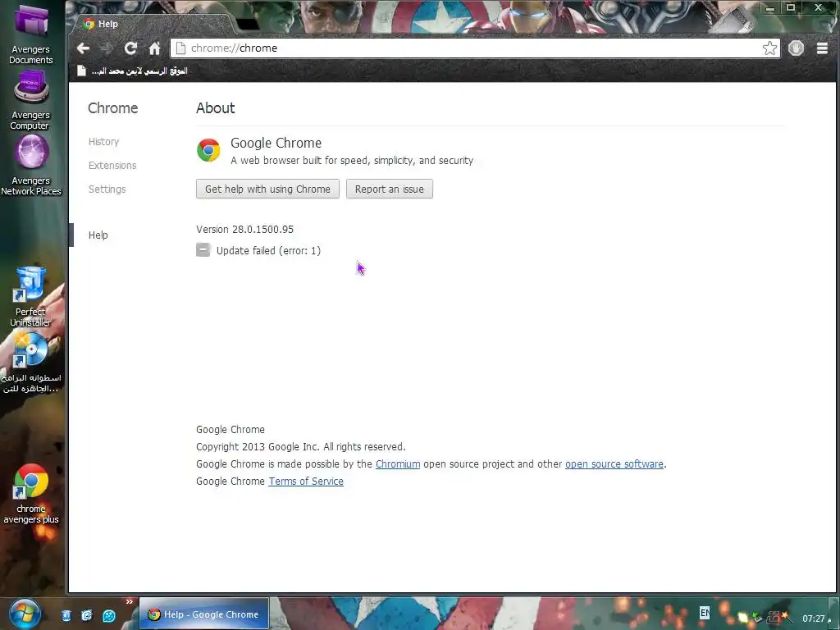Click the Report an issue button
Image resolution: width=840 pixels, height=630 pixels.
pyautogui.click(x=389, y=189)
